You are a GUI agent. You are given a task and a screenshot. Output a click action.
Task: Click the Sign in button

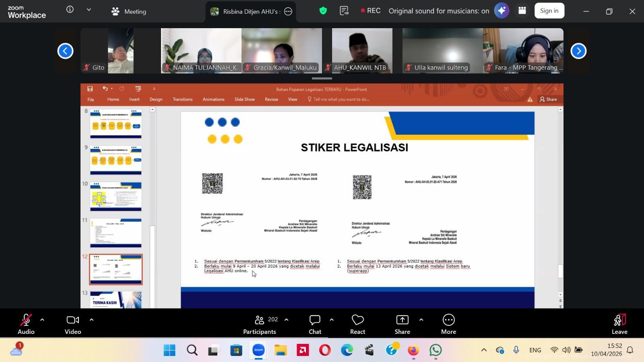pyautogui.click(x=549, y=11)
